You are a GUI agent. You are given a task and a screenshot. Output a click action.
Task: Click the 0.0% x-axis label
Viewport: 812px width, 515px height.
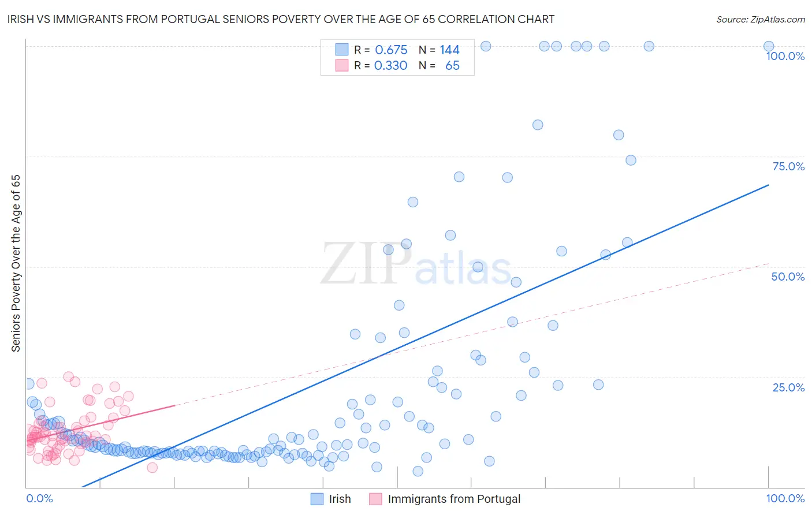[x=39, y=498]
